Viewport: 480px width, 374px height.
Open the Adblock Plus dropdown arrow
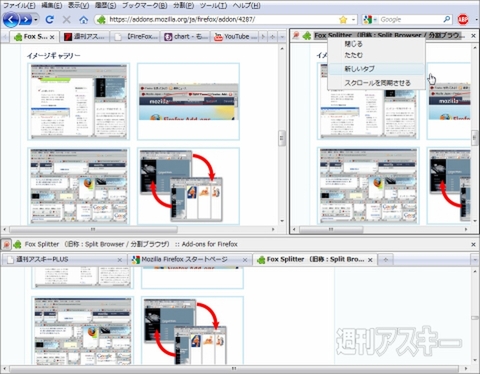click(476, 20)
